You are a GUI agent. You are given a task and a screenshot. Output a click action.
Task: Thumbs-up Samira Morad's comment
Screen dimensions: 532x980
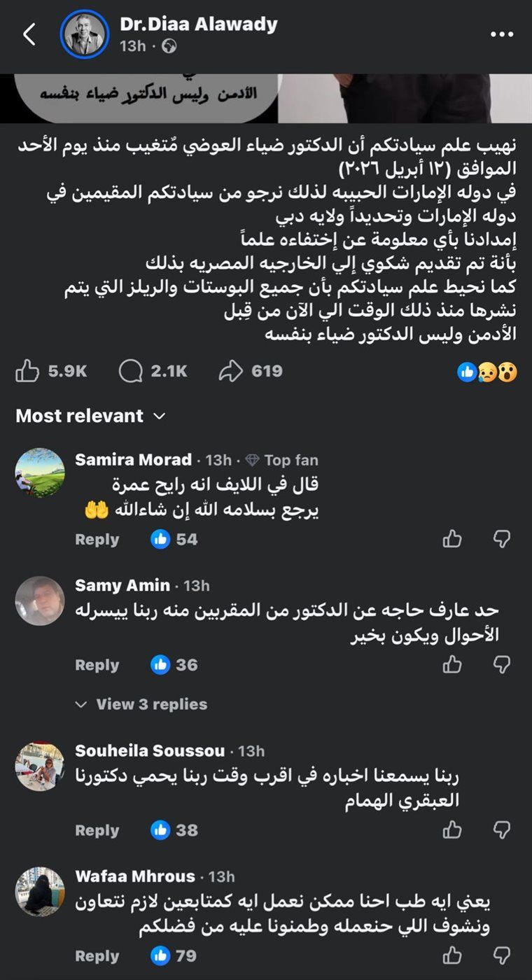pyautogui.click(x=452, y=539)
